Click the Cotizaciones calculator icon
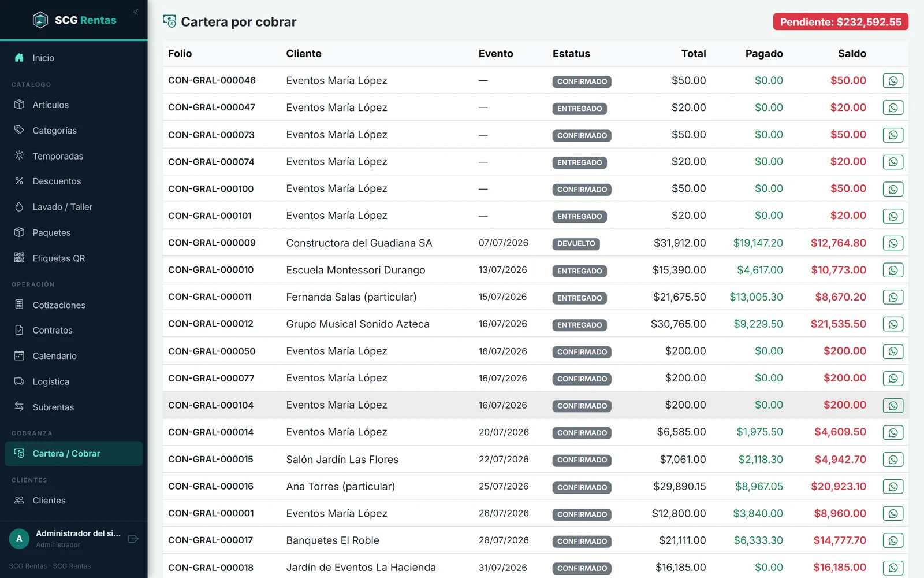This screenshot has width=924, height=578. [x=19, y=305]
